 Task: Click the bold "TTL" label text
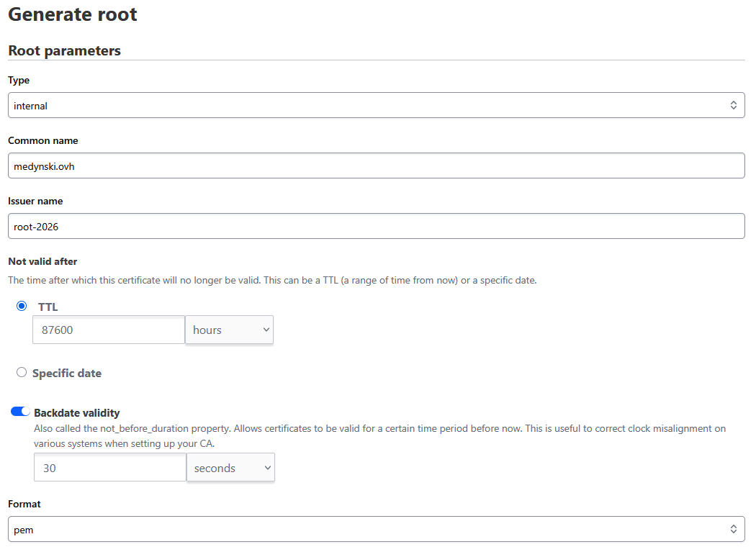[x=48, y=307]
